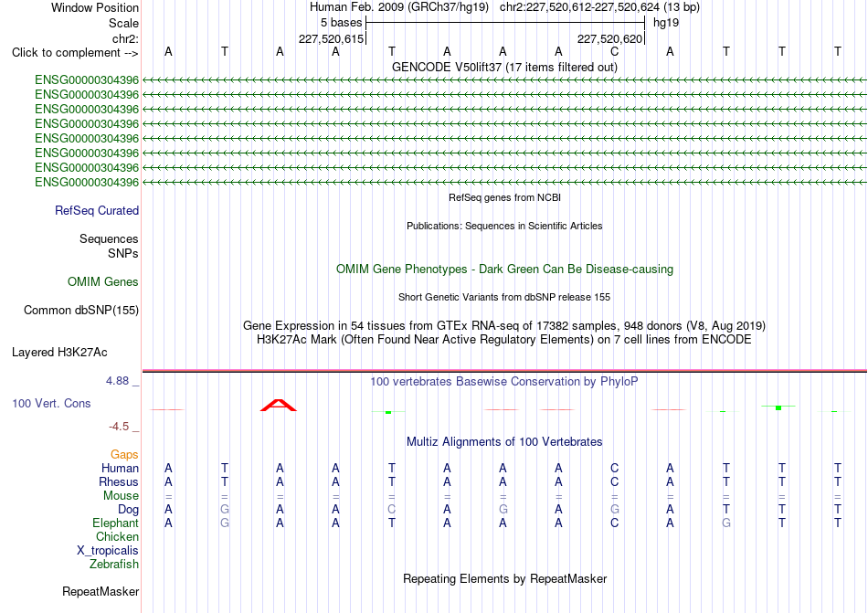Image resolution: width=868 pixels, height=613 pixels.
Task: Click 'Publications: Sequences in Scientific Articles' title
Action: [x=504, y=226]
